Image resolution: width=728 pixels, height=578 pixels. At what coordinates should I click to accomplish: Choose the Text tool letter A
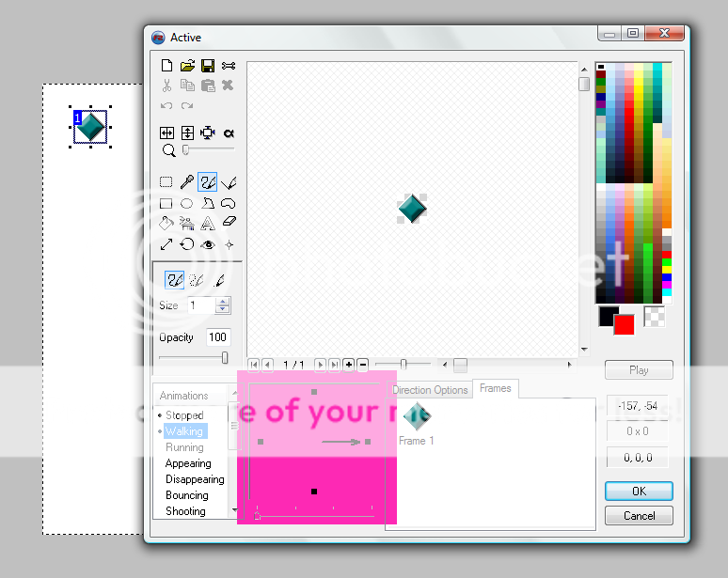[207, 223]
